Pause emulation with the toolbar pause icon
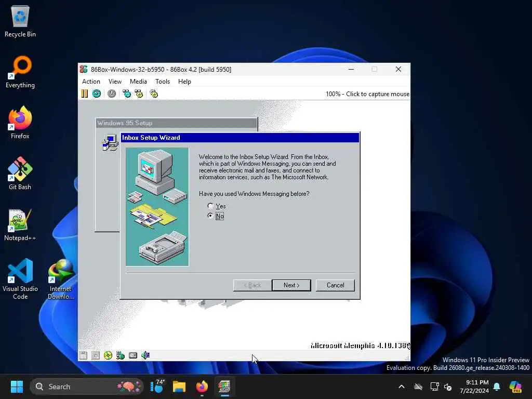 (85, 94)
